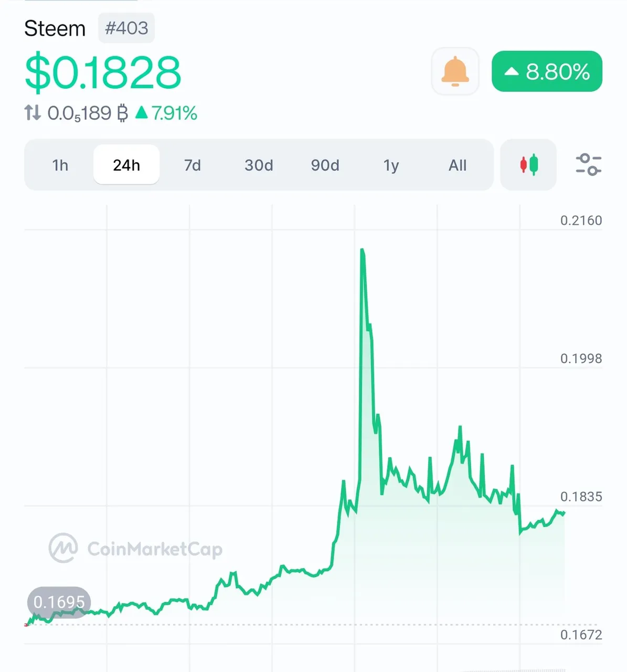Image resolution: width=627 pixels, height=672 pixels.
Task: Open the chart settings sliders icon
Action: click(588, 165)
